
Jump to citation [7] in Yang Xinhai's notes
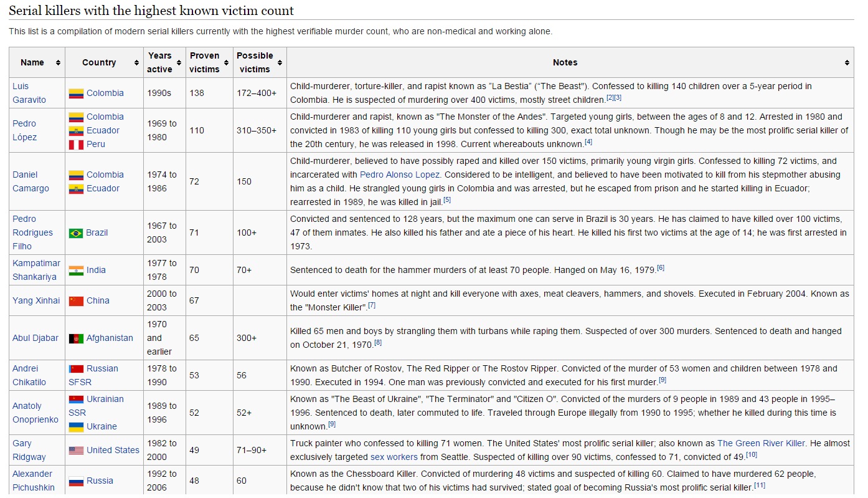(x=371, y=305)
